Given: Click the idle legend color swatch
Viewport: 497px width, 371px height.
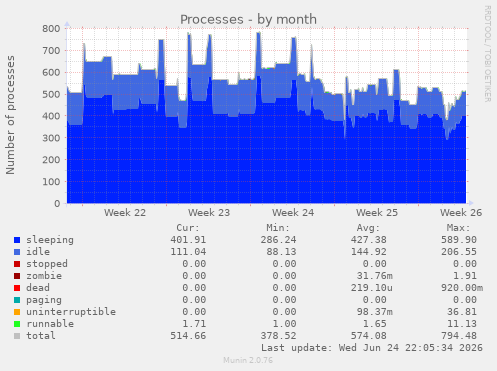Looking at the screenshot, I should [17, 252].
